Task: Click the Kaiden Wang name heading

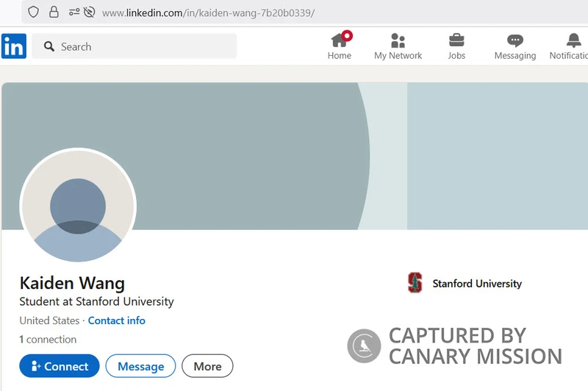Action: point(72,283)
